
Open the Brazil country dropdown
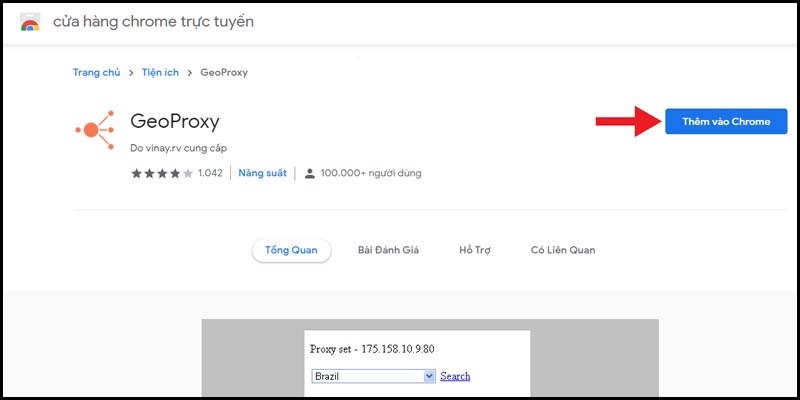pos(373,377)
